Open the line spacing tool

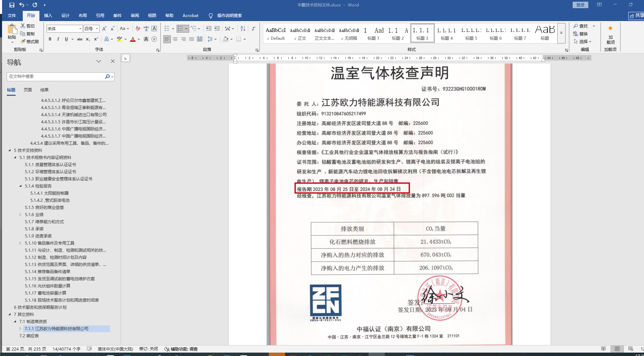(212, 39)
